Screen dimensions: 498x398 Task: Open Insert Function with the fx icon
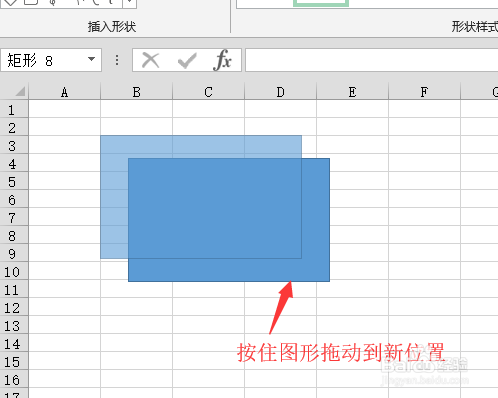click(222, 60)
